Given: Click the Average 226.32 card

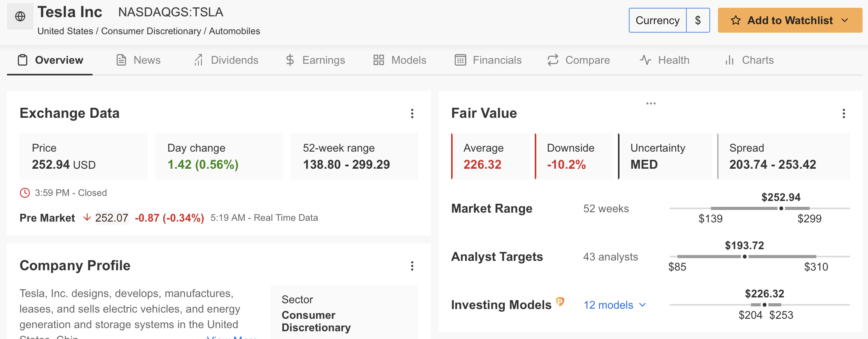Looking at the screenshot, I should [x=491, y=156].
